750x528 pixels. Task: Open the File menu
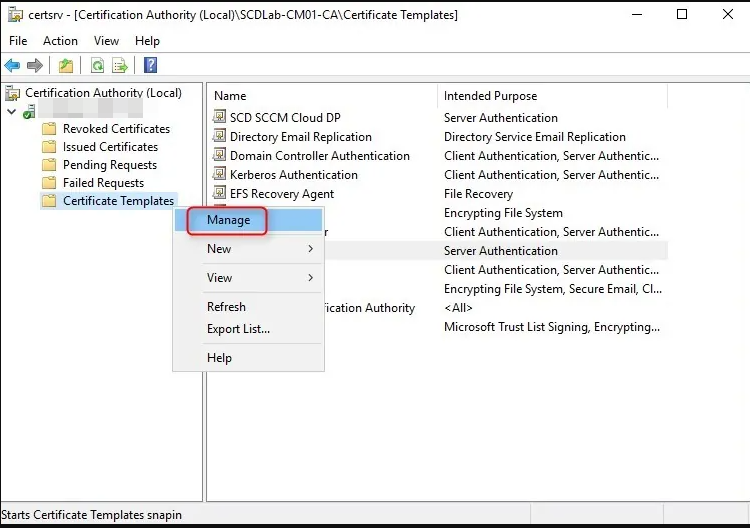tap(18, 41)
